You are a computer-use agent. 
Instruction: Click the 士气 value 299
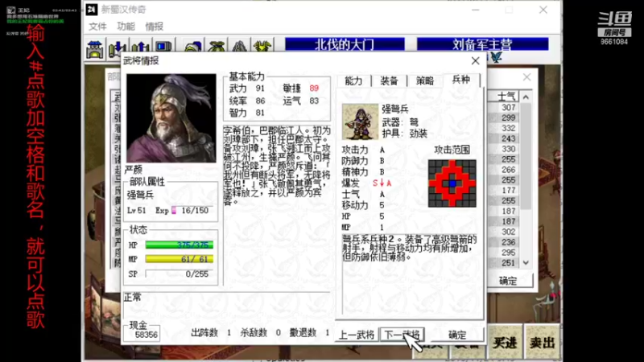pos(508,117)
